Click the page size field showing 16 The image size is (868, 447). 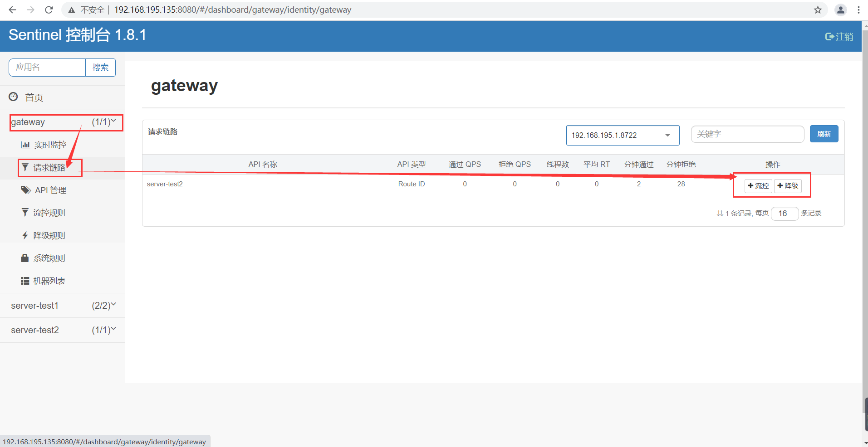785,214
